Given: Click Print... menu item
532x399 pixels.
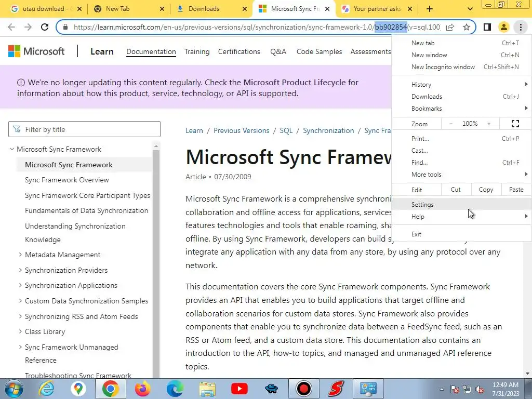Looking at the screenshot, I should 462,138.
